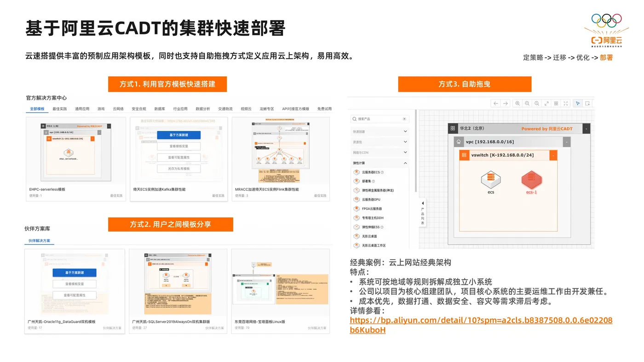Pick 无影云桌面工作区 from product list
This screenshot has width=644, height=362.
pos(370,245)
